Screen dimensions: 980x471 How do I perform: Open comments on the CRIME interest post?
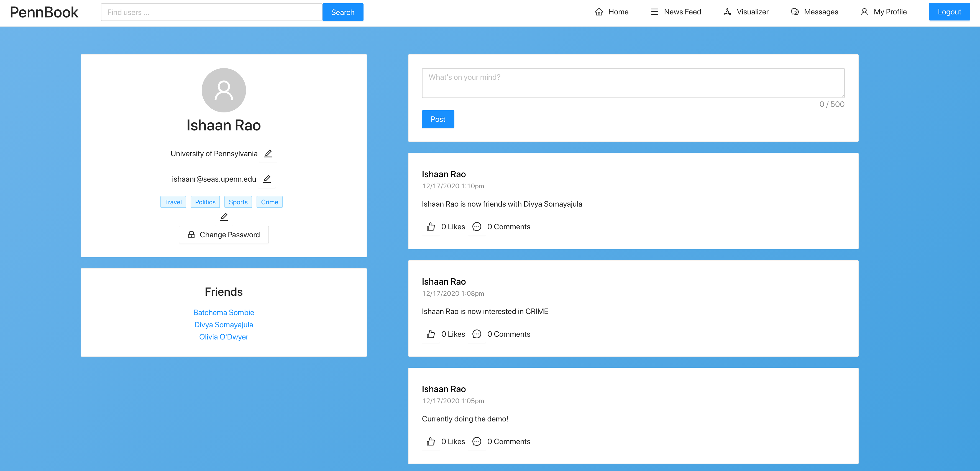477,334
